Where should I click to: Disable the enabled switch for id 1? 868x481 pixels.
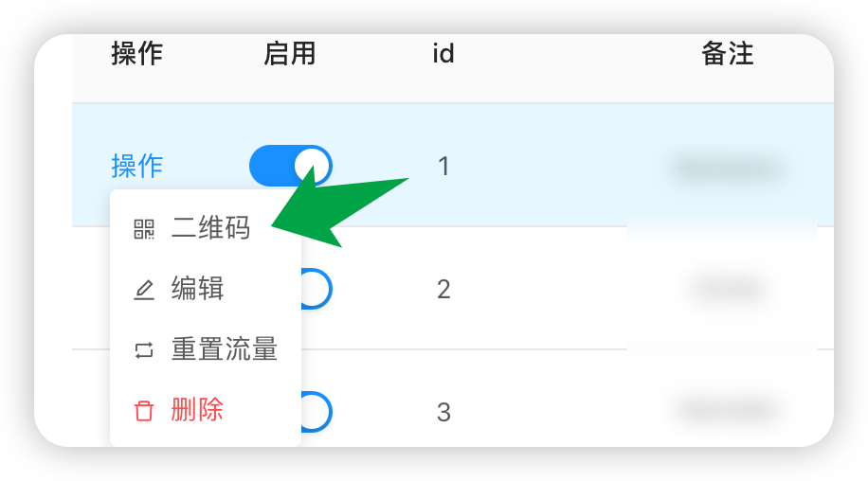coord(290,166)
